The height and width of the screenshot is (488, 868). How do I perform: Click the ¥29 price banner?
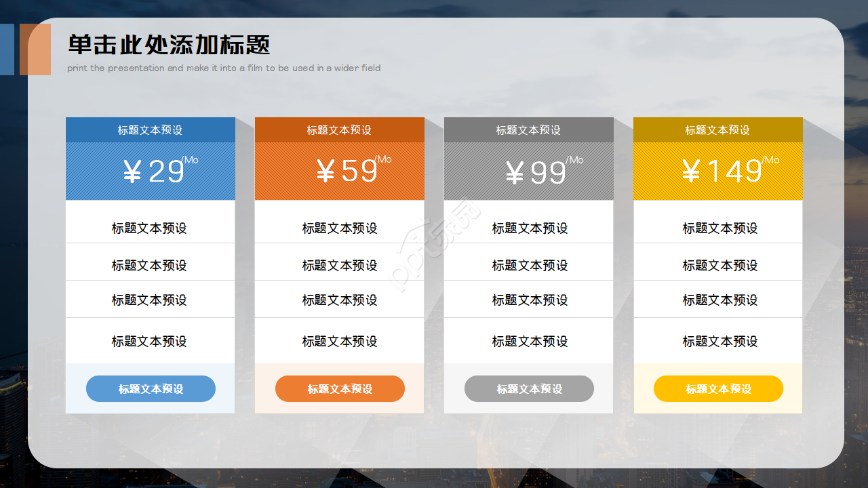pos(150,169)
